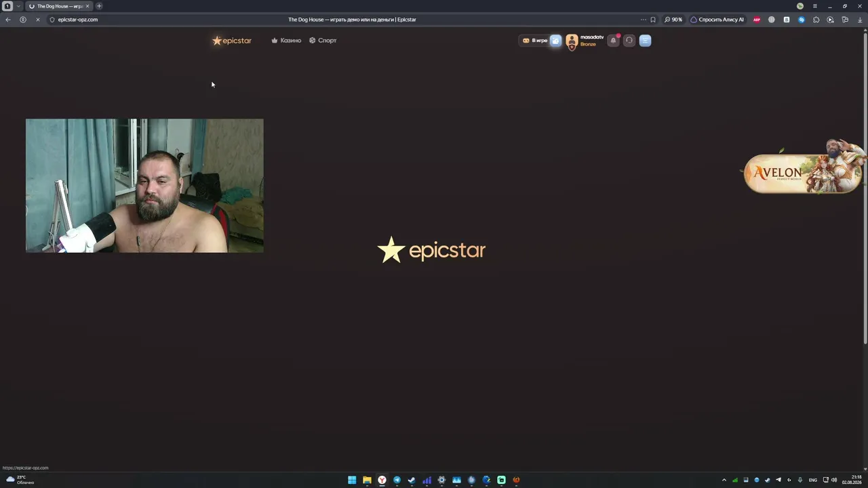Expand the tab list dropdown arrow
This screenshot has width=868, height=488.
(18, 6)
